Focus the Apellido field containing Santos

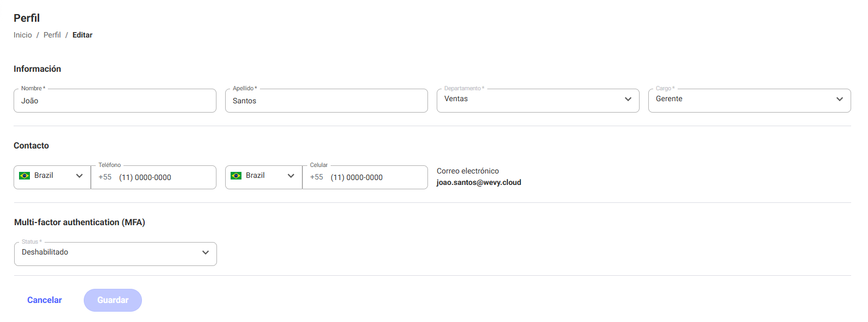pos(326,101)
